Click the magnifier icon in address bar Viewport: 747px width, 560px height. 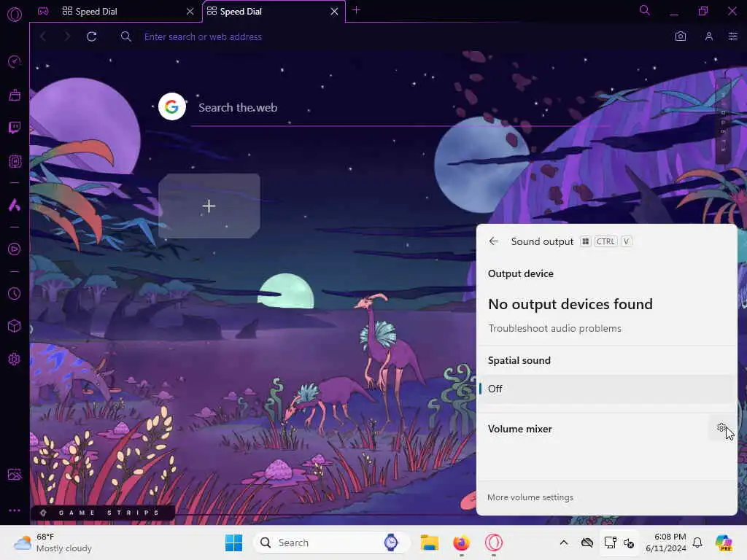[125, 36]
